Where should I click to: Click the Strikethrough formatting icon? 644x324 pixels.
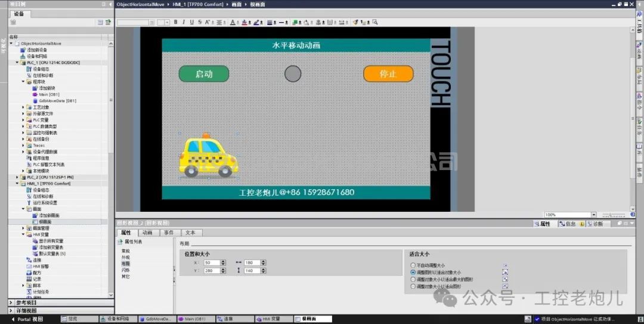(199, 22)
